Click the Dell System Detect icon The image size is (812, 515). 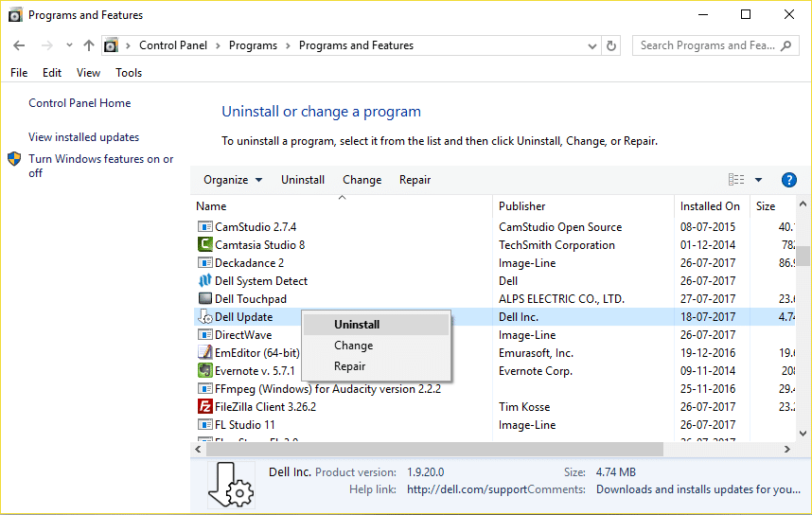point(205,281)
